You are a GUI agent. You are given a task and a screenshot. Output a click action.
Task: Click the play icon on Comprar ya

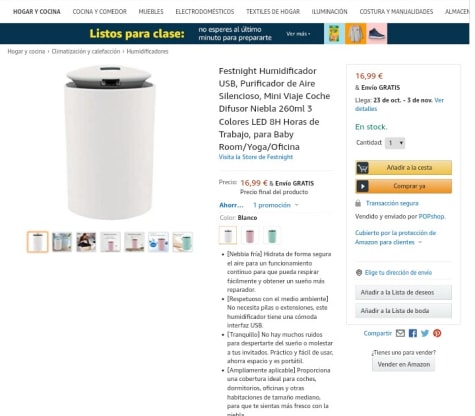tap(363, 186)
